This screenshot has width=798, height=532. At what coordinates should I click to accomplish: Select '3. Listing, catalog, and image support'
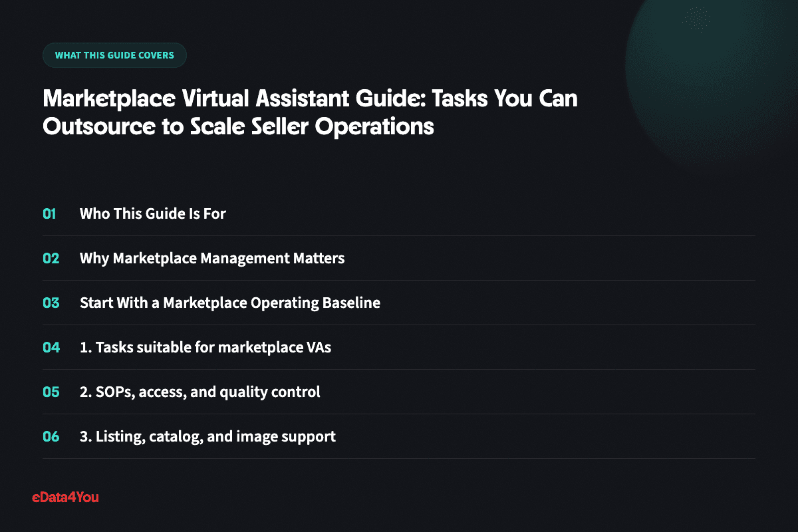click(x=207, y=436)
